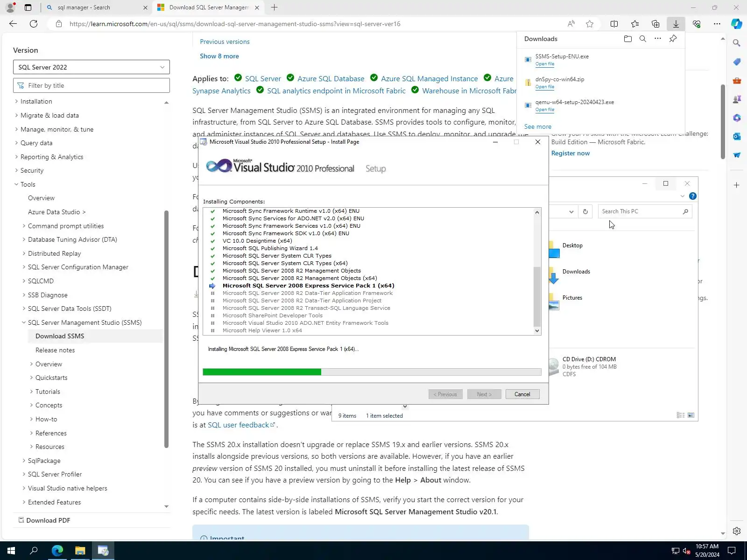This screenshot has width=747, height=560.
Task: Collapse the Tools tree node
Action: pos(16,184)
